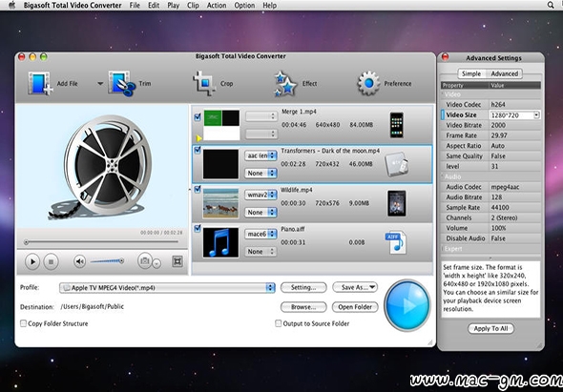Viewport: 563px width, 392px height.
Task: Open the None subtitle dropdown for Wildlife.mp4
Action: (x=261, y=212)
